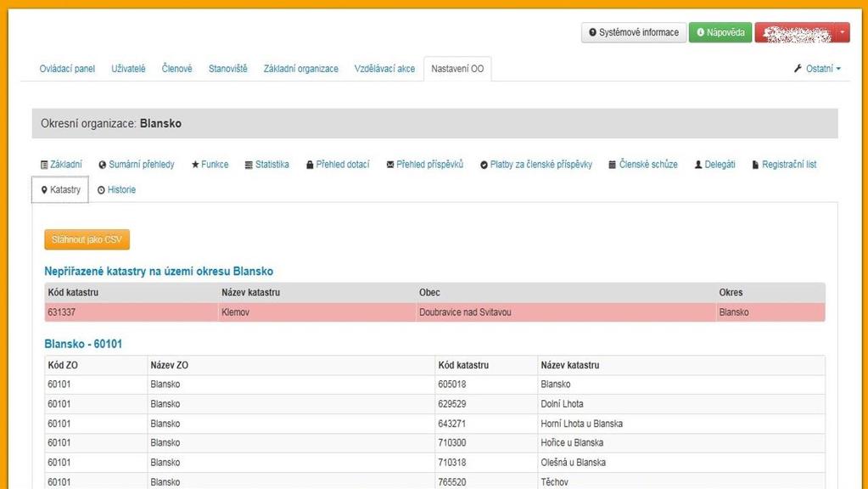Open Platby za členské příspěvky sub-tab
Image resolution: width=868 pixels, height=489 pixels.
tap(536, 165)
